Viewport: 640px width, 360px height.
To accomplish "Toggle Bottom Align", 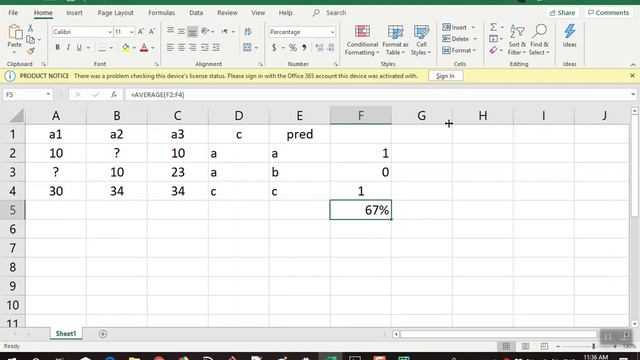I will coord(192,31).
